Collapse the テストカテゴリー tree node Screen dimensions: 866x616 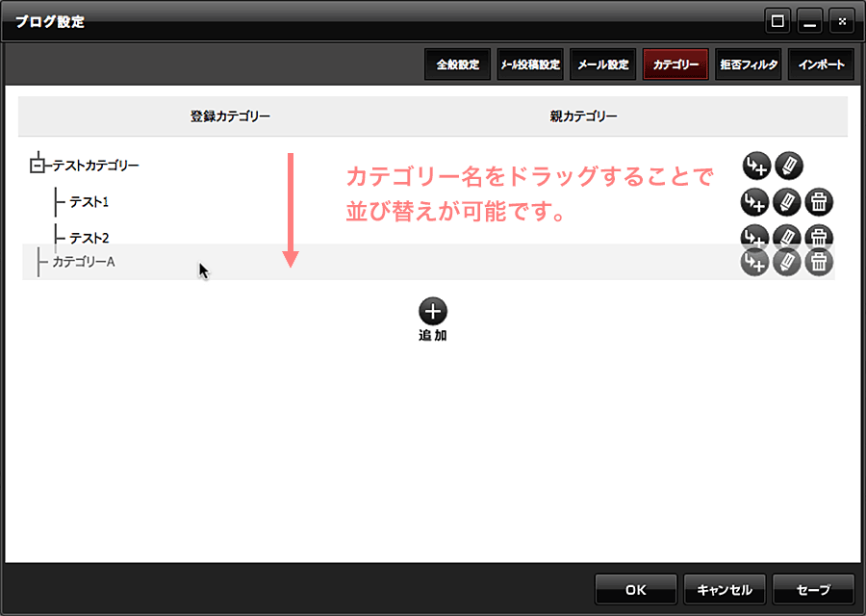37,166
